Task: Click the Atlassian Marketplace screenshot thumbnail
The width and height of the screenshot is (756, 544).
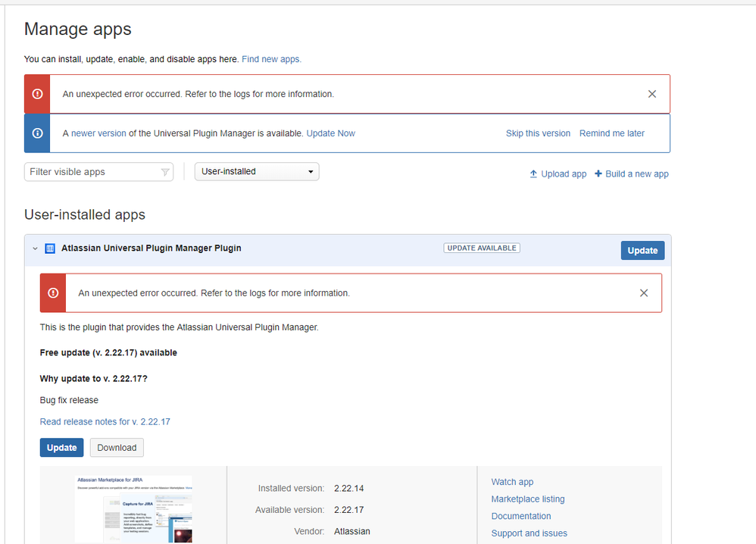Action: tap(134, 509)
